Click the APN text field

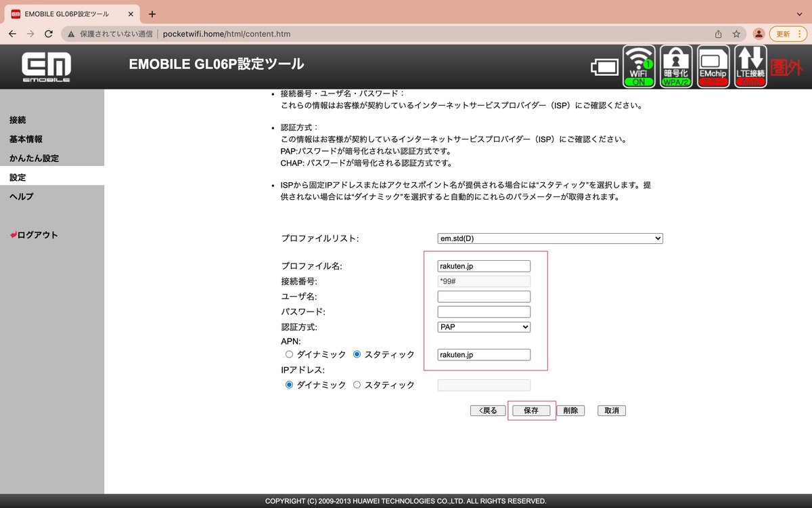click(x=484, y=354)
